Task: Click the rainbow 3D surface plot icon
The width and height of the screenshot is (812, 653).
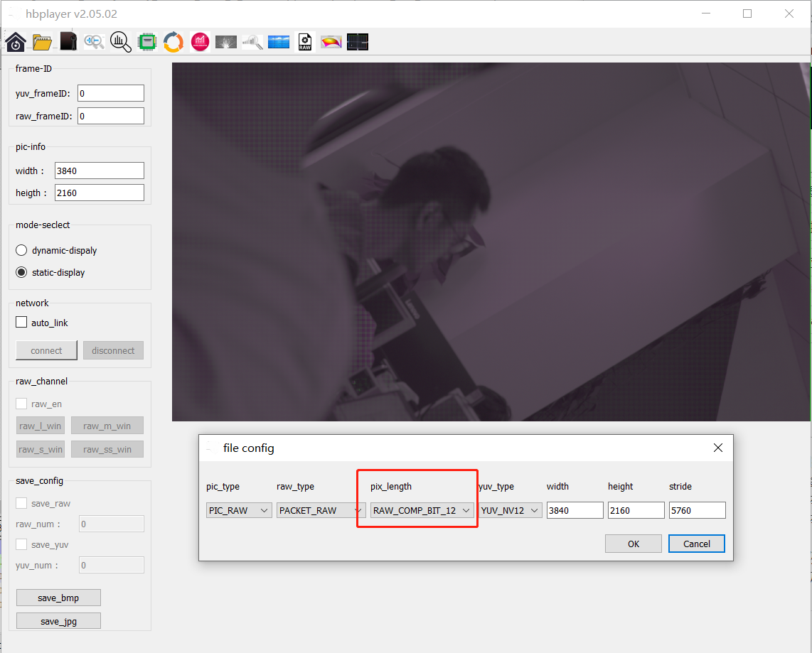Action: tap(331, 42)
